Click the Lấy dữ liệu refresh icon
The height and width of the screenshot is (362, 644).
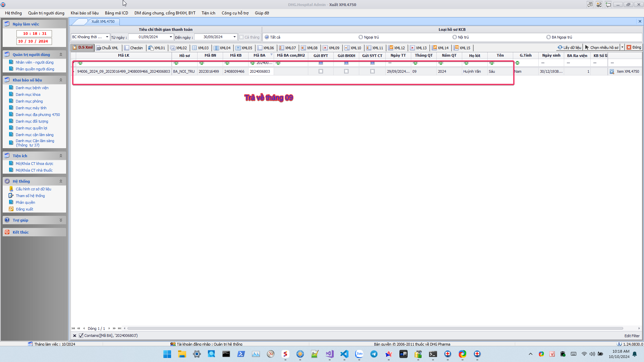[560, 48]
